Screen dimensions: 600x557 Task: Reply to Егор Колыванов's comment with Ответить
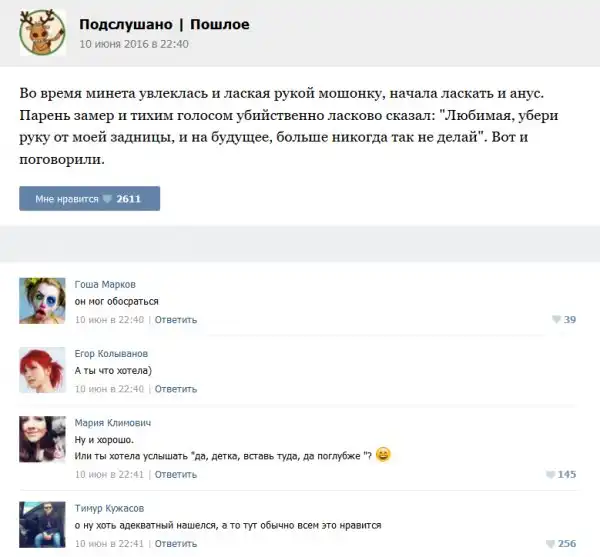[176, 389]
